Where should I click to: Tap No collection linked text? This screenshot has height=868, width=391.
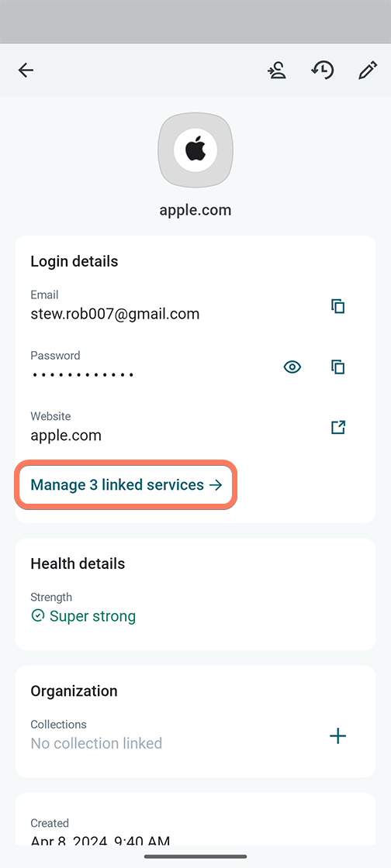pyautogui.click(x=96, y=743)
